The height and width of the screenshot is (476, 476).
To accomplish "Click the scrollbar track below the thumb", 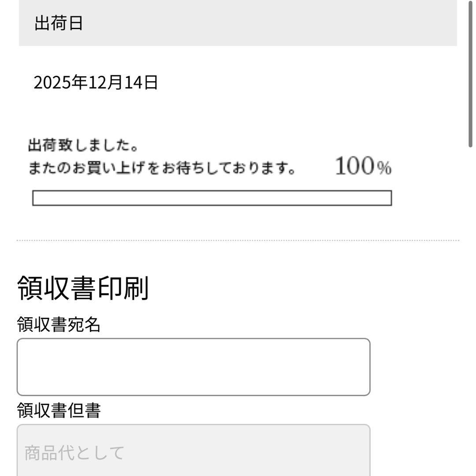I will pyautogui.click(x=470, y=309).
